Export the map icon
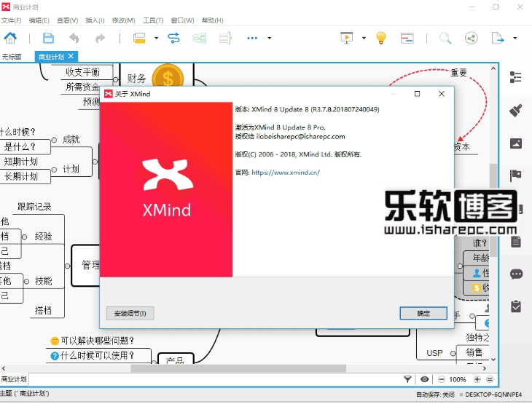The width and height of the screenshot is (532, 404). pyautogui.click(x=498, y=38)
